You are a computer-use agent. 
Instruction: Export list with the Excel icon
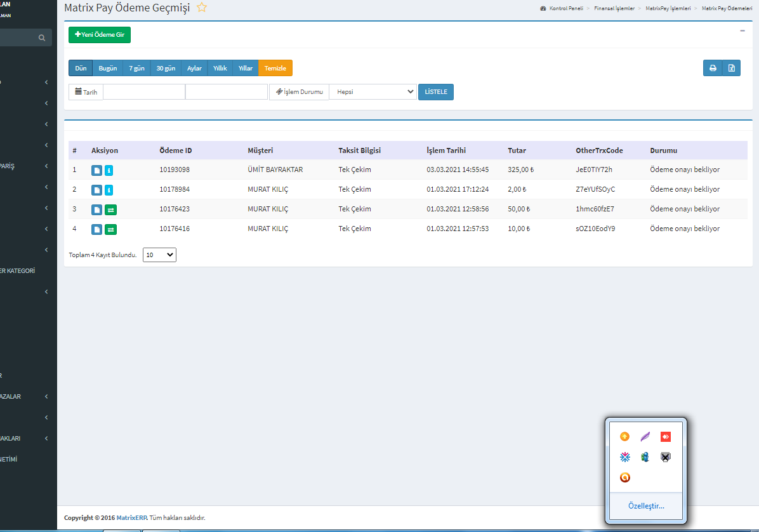(x=732, y=69)
